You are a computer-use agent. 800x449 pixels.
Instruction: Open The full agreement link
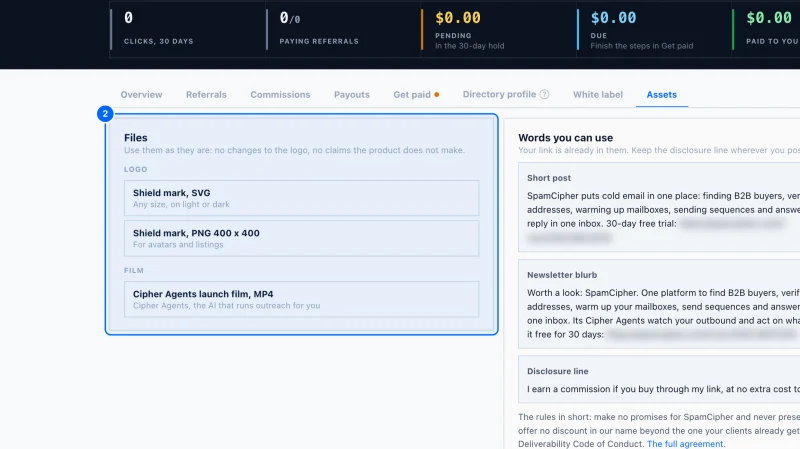click(685, 444)
